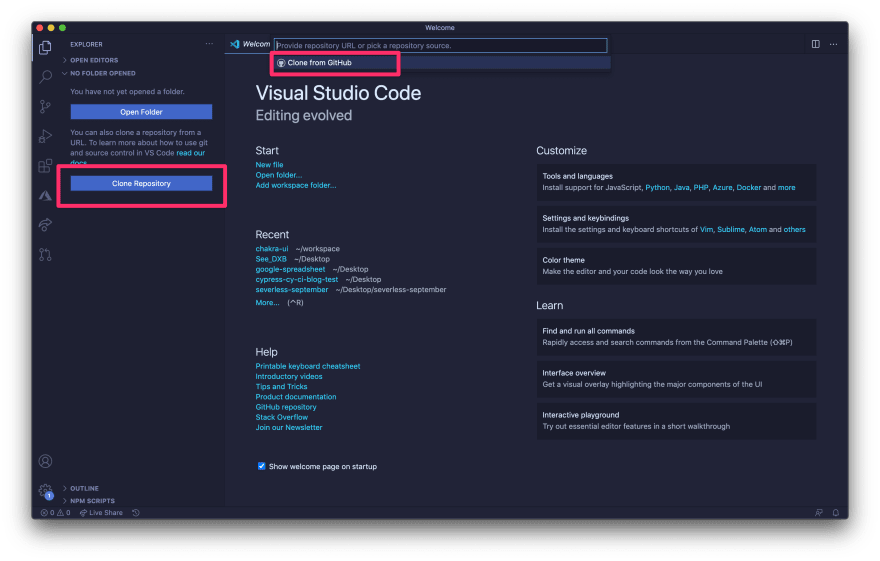Expand the Outline section
Screen dimensions: 880x561
click(x=84, y=488)
